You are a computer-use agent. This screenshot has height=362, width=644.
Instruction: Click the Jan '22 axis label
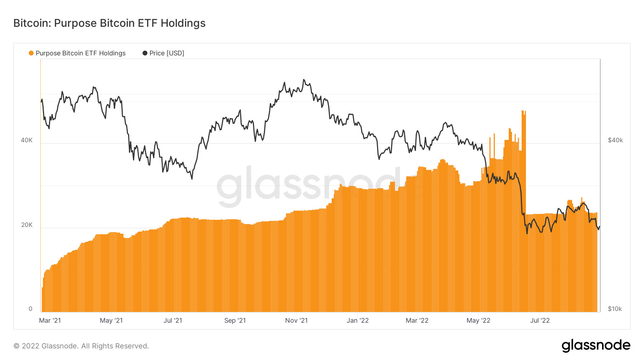[357, 321]
